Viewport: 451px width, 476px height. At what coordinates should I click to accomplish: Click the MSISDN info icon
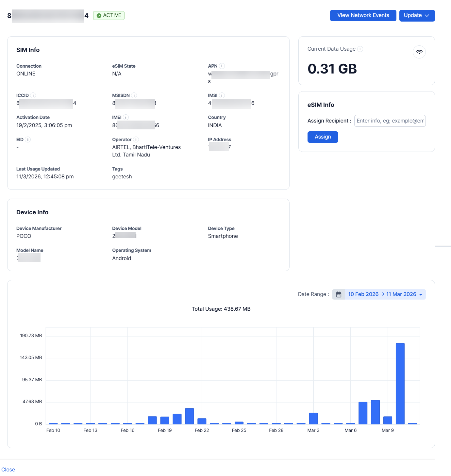tap(134, 95)
